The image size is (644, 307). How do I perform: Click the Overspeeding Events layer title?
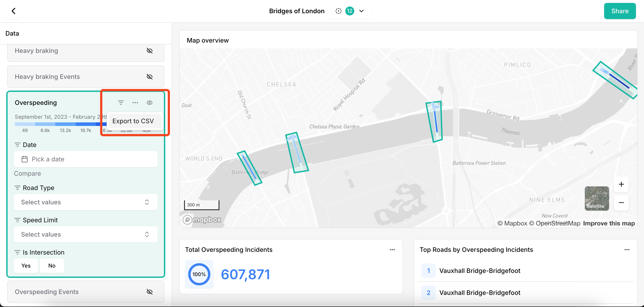tap(47, 292)
